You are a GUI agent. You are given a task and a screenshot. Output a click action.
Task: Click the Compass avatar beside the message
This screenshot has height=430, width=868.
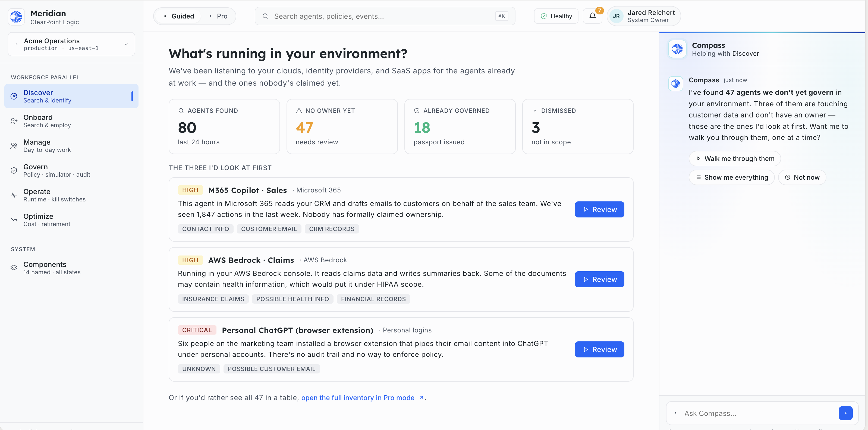click(676, 84)
